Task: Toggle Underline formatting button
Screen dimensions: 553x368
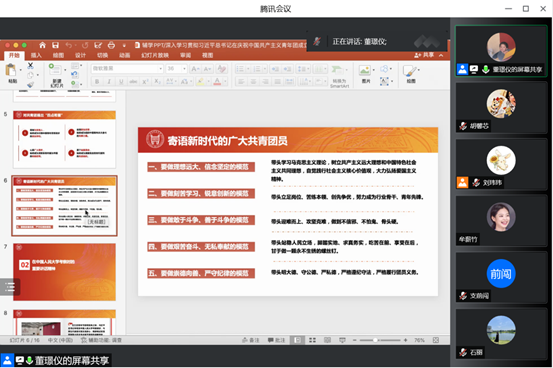Action: (x=121, y=82)
